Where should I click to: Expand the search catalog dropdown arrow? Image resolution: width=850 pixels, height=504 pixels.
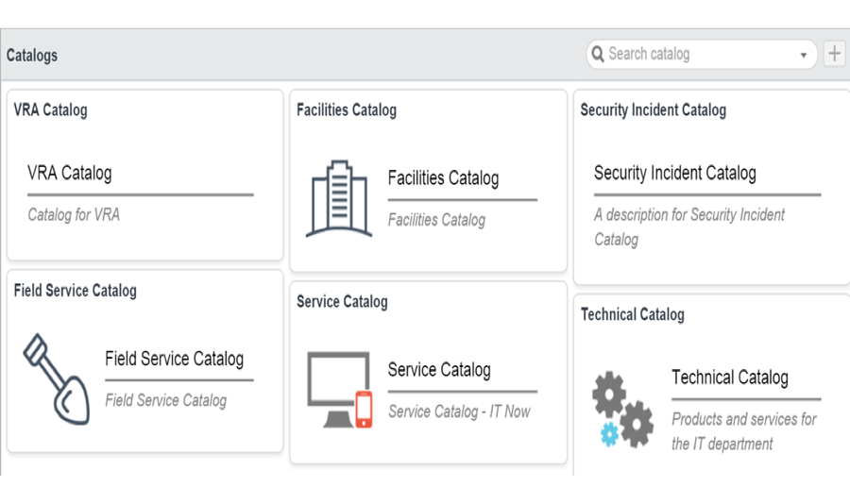[x=804, y=55]
